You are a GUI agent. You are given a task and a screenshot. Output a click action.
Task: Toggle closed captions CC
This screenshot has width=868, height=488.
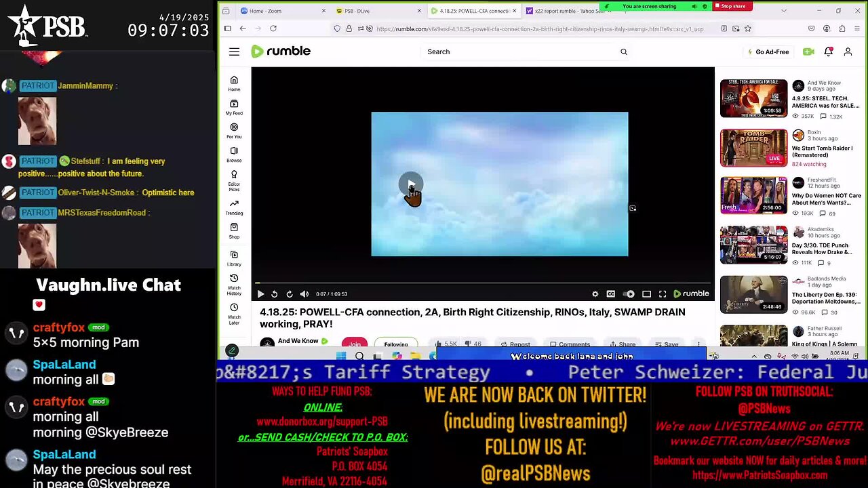[x=611, y=294]
